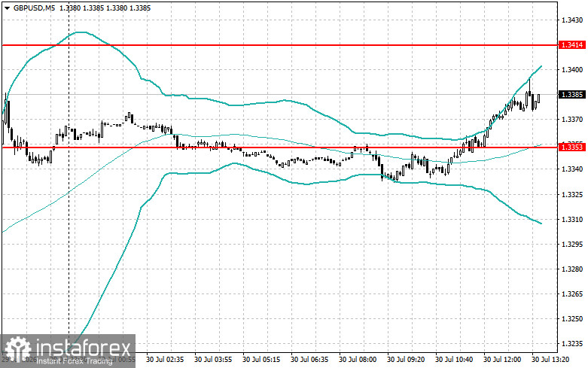Click the 30 Jul 09:20 time label
Viewport: 588px width, 368px height.
click(x=406, y=360)
